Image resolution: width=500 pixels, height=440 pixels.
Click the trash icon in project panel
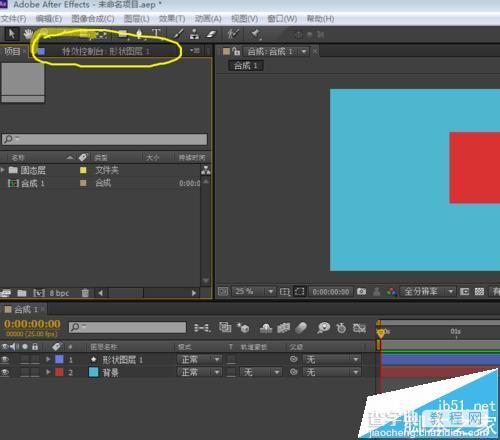(85, 293)
